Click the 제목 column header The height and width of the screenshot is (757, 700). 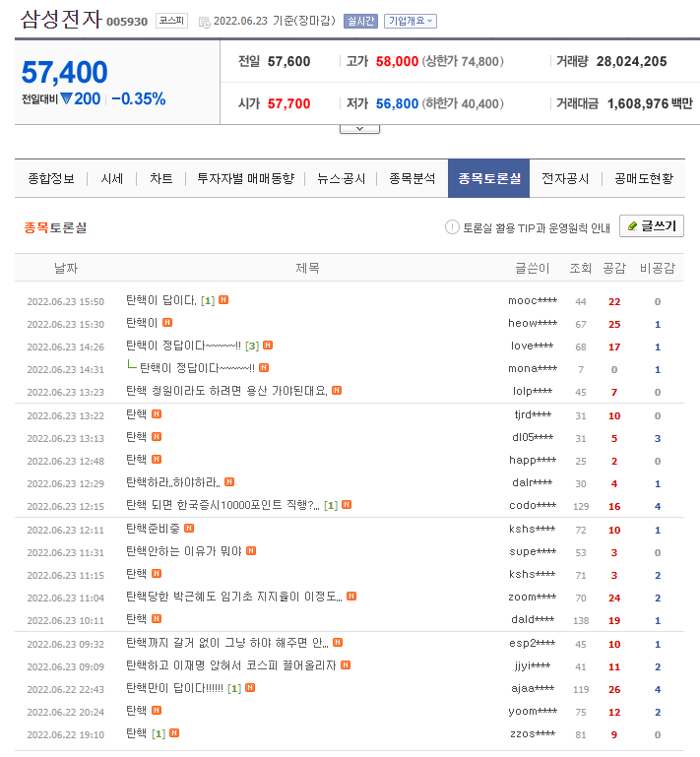click(307, 268)
